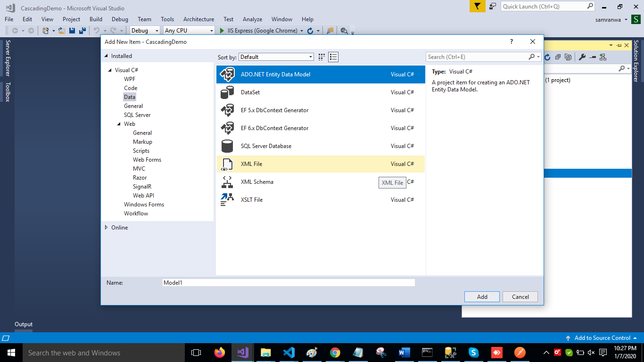Select the ADO.NET Entity Data Model icon

pos(227,74)
